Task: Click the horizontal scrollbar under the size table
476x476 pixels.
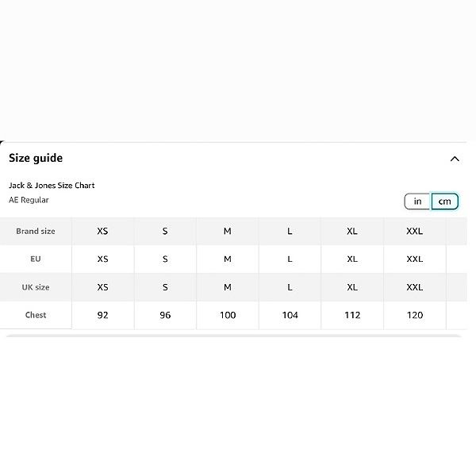Action: tap(233, 336)
